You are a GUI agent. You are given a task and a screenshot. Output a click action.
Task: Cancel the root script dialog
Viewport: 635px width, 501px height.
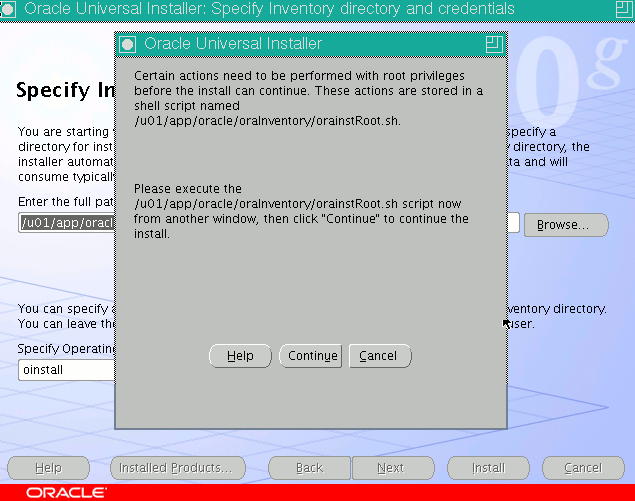(380, 356)
